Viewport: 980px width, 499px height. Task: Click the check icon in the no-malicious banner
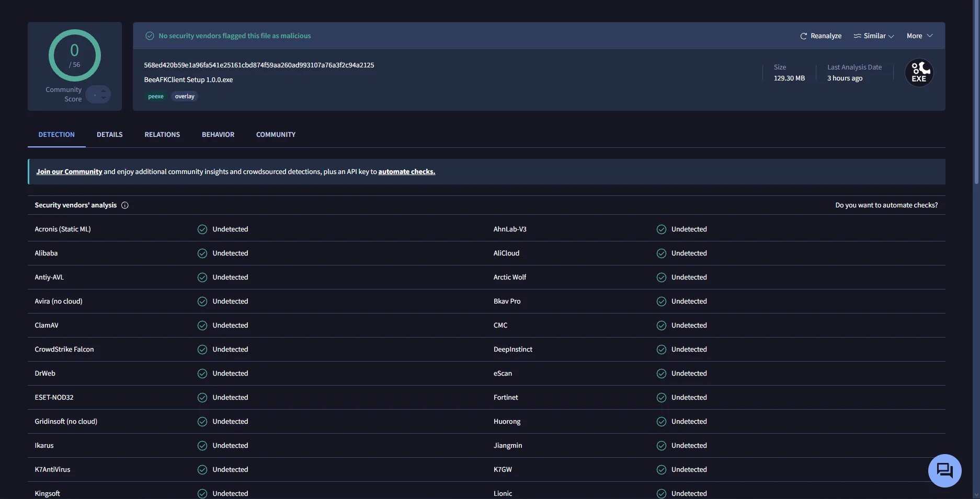pos(150,36)
